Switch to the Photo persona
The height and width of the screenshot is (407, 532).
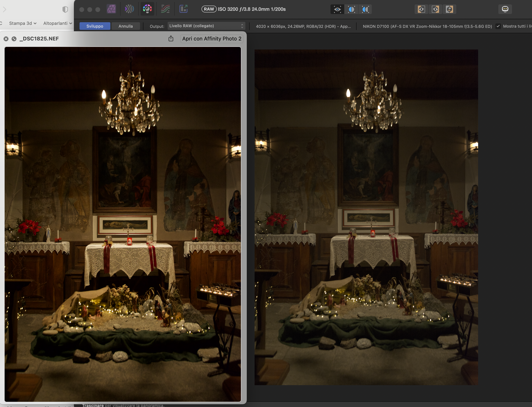coord(111,9)
